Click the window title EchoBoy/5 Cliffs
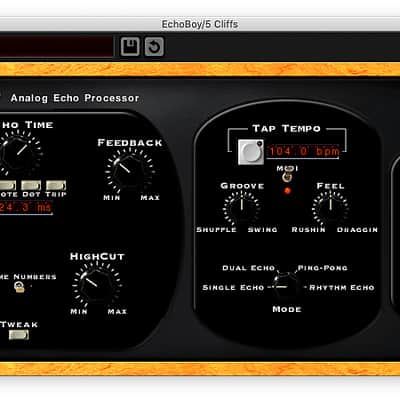 pos(200,24)
